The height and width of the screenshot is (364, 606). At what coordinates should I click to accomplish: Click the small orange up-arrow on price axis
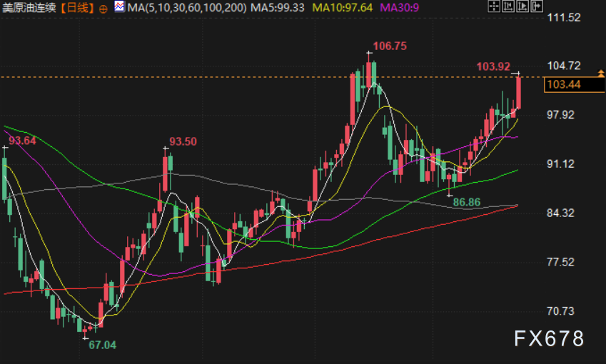(x=601, y=73)
